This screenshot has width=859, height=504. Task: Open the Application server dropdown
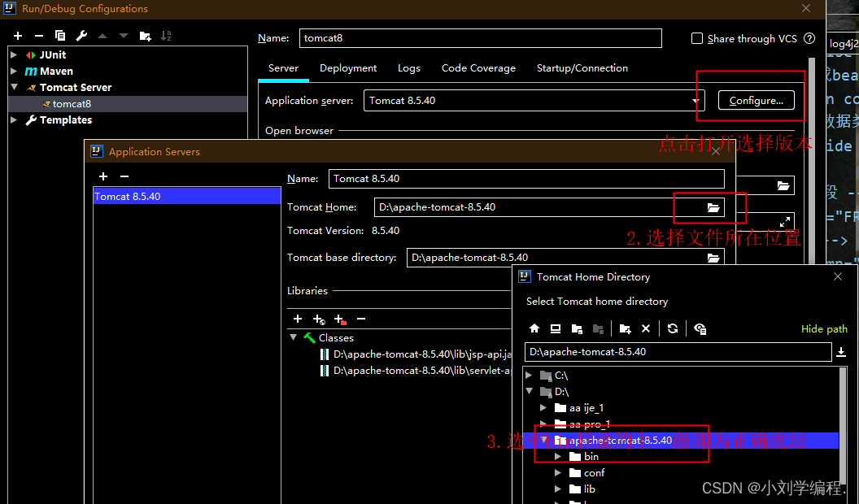[x=695, y=101]
